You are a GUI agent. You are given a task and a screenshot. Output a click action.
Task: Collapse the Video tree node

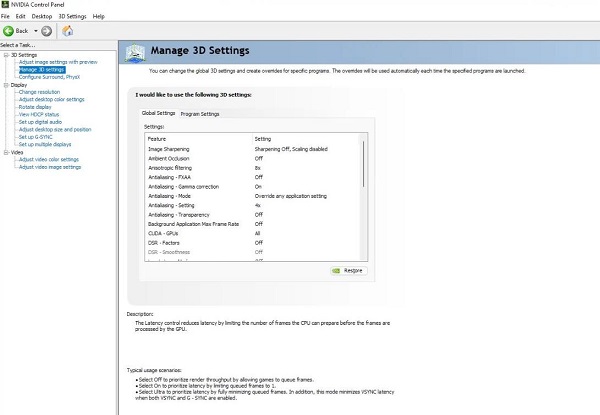(5, 152)
